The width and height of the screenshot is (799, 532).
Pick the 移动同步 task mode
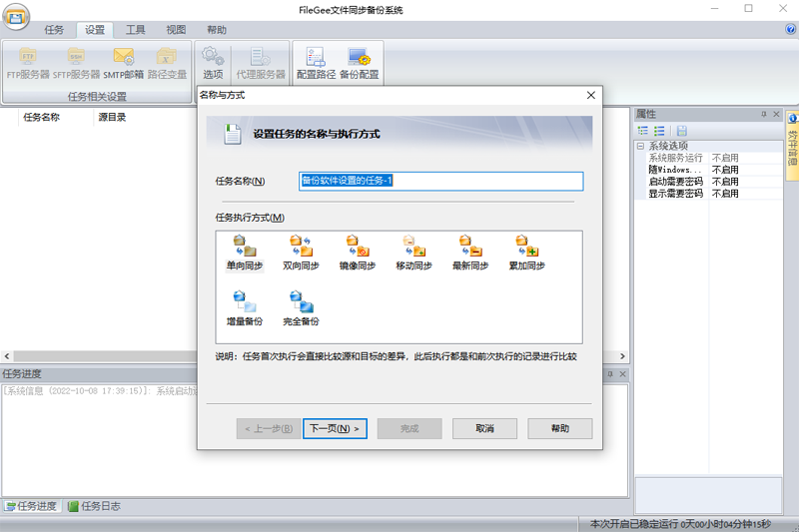pyautogui.click(x=413, y=252)
